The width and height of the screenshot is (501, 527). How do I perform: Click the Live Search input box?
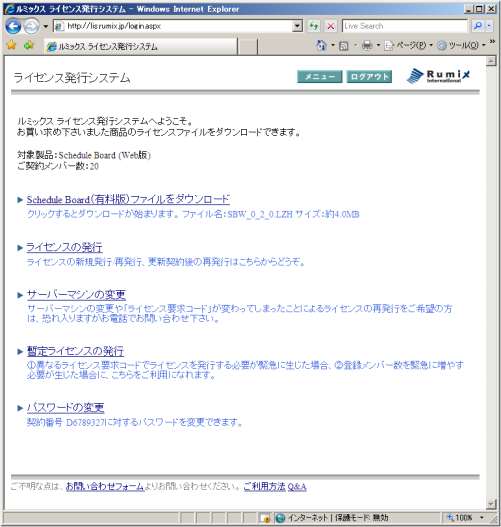405,26
